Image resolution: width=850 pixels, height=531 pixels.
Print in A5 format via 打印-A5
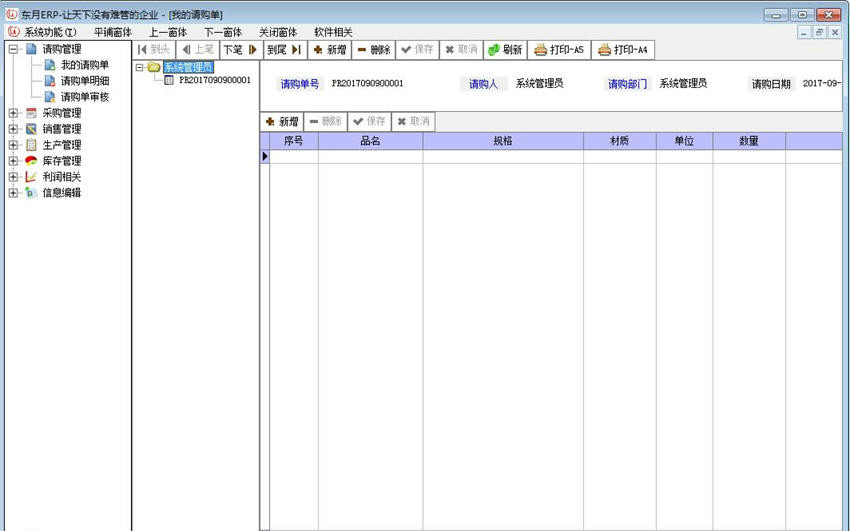[559, 50]
